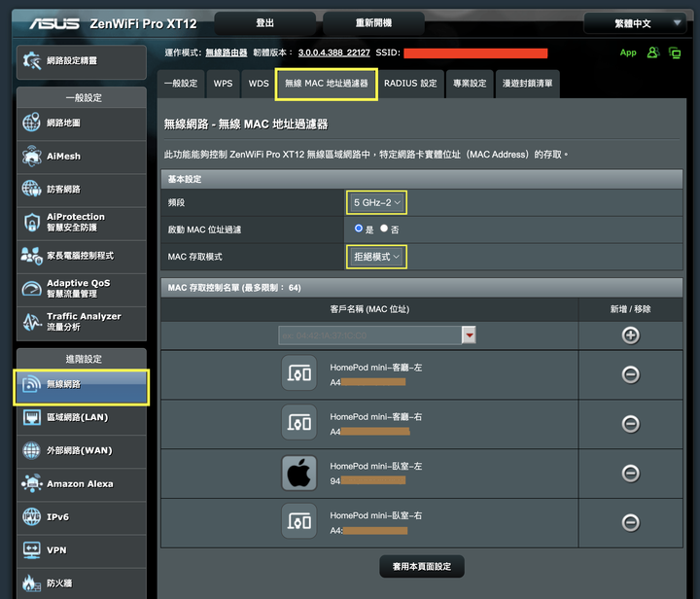Open 網路設定精靈 setup wizard icon
This screenshot has height=599, width=700.
coord(32,60)
